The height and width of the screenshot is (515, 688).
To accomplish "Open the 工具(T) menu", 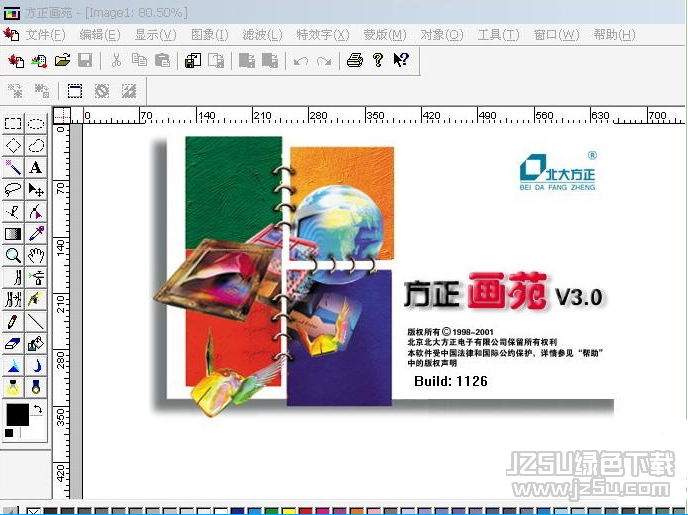I will pos(498,35).
